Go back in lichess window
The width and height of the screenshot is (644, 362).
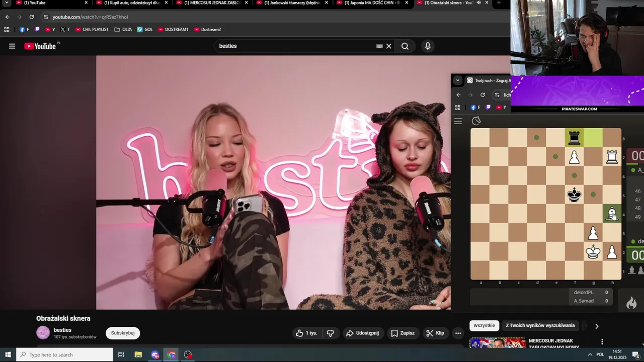pyautogui.click(x=458, y=95)
